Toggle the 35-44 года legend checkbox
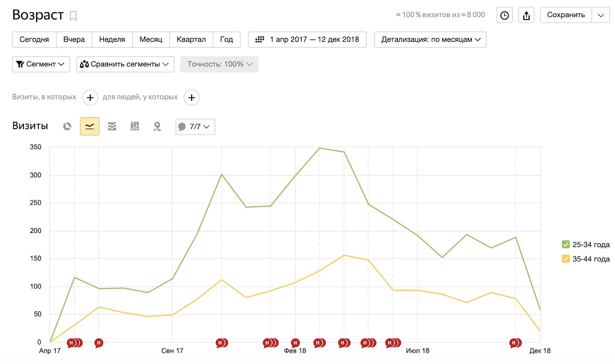615x364 pixels. pos(566,259)
